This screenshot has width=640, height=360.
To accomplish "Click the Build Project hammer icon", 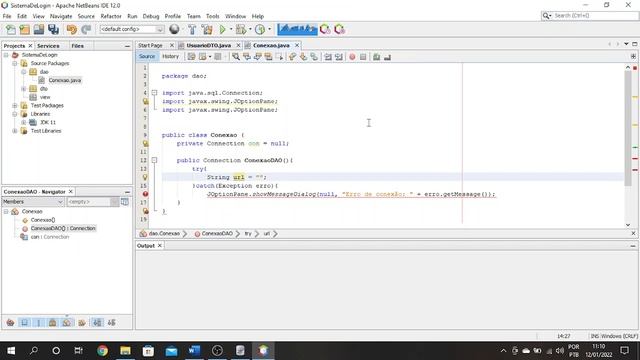I will 192,29.
